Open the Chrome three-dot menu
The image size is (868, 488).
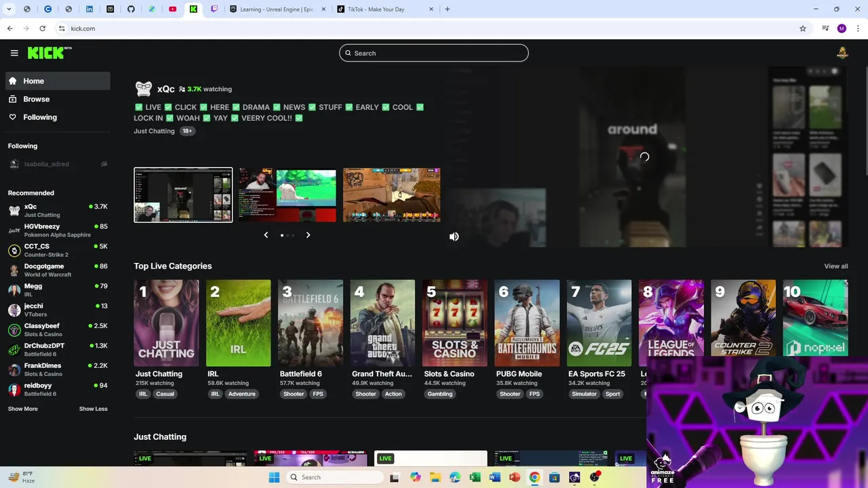click(x=859, y=28)
